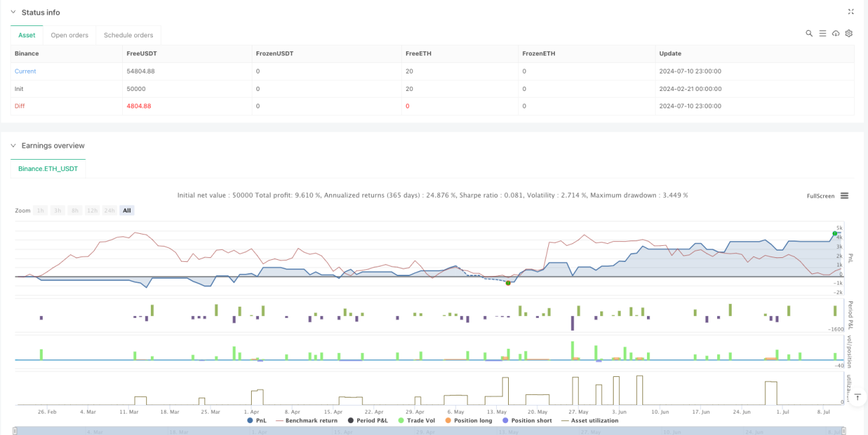Click the FullScreen chart button
This screenshot has width=868, height=435.
click(821, 196)
